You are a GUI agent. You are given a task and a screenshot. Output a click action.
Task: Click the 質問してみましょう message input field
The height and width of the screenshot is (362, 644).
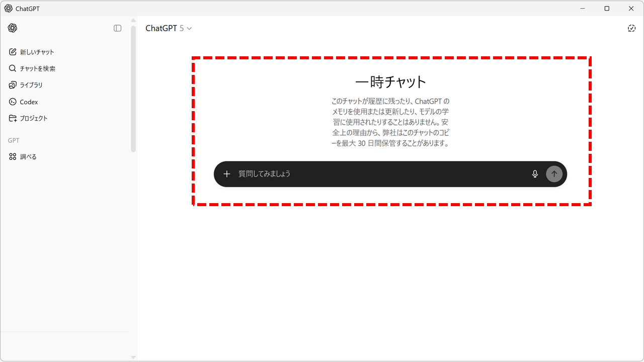click(x=377, y=174)
